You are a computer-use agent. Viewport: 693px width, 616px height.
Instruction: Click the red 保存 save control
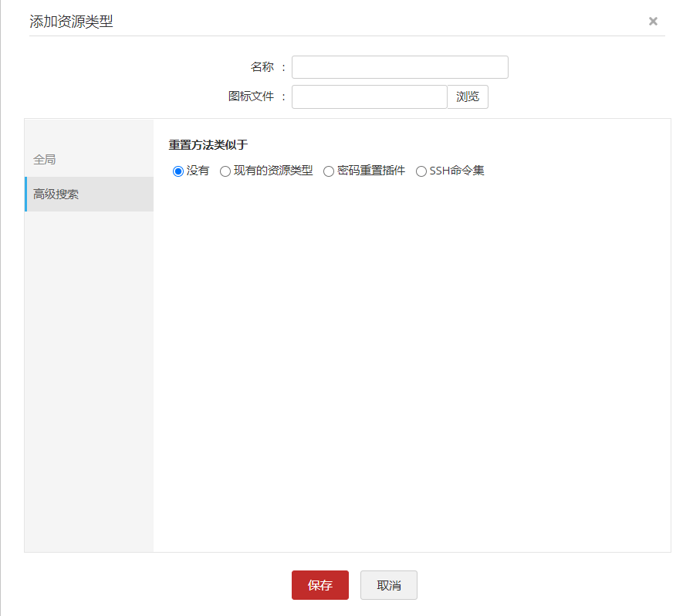(319, 585)
